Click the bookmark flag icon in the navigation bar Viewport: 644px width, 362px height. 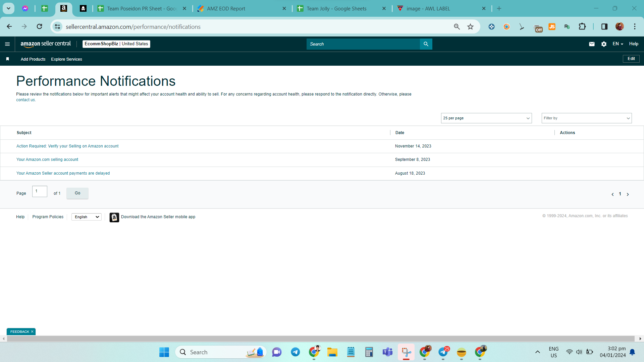click(7, 59)
